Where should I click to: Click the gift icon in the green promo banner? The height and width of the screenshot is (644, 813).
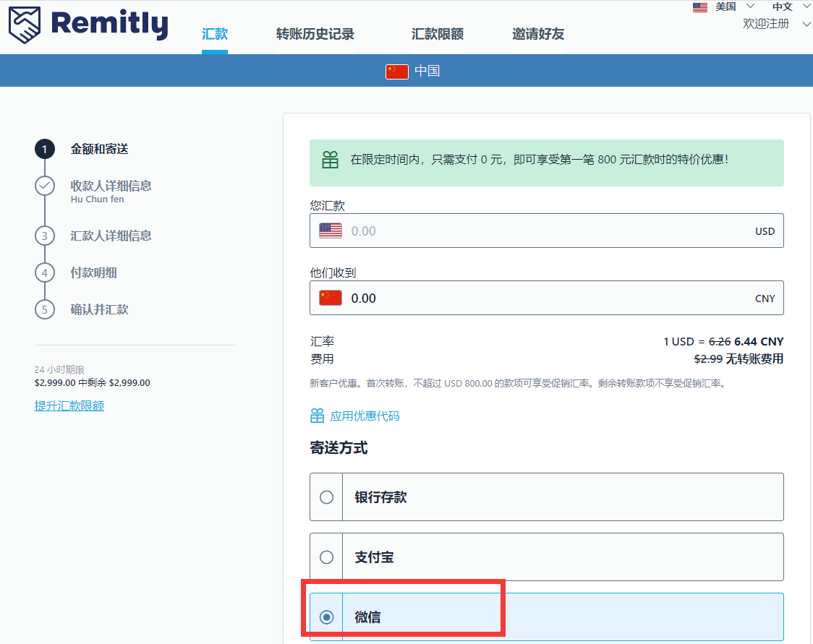(x=331, y=160)
